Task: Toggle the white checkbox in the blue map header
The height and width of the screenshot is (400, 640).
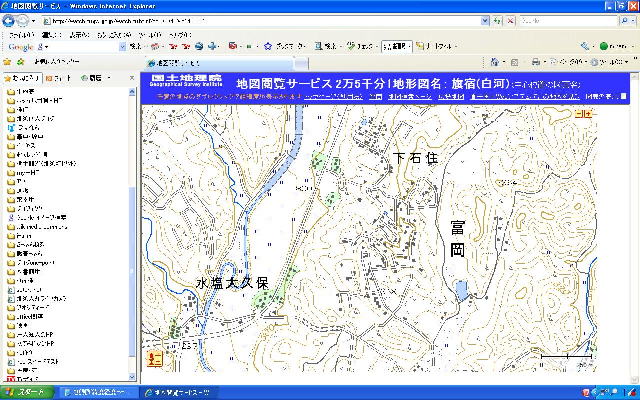Action: [623, 96]
